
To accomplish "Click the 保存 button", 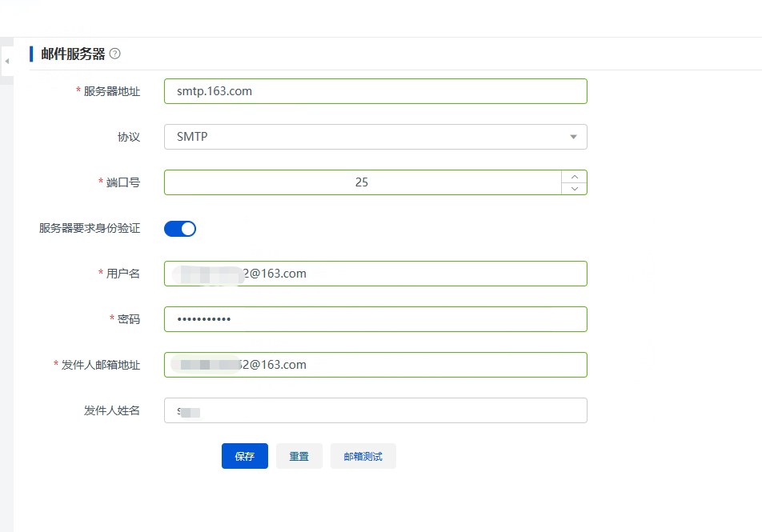I will click(x=244, y=456).
